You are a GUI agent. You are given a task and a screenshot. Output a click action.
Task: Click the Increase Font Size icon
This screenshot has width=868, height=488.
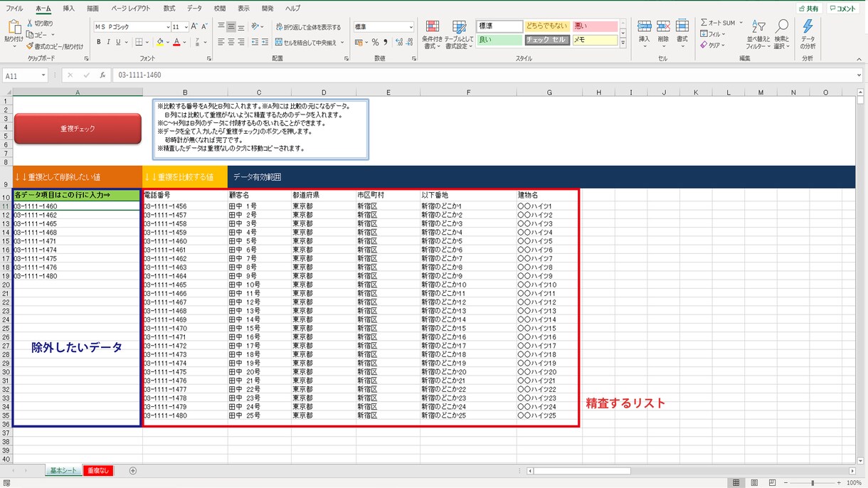[x=196, y=27]
